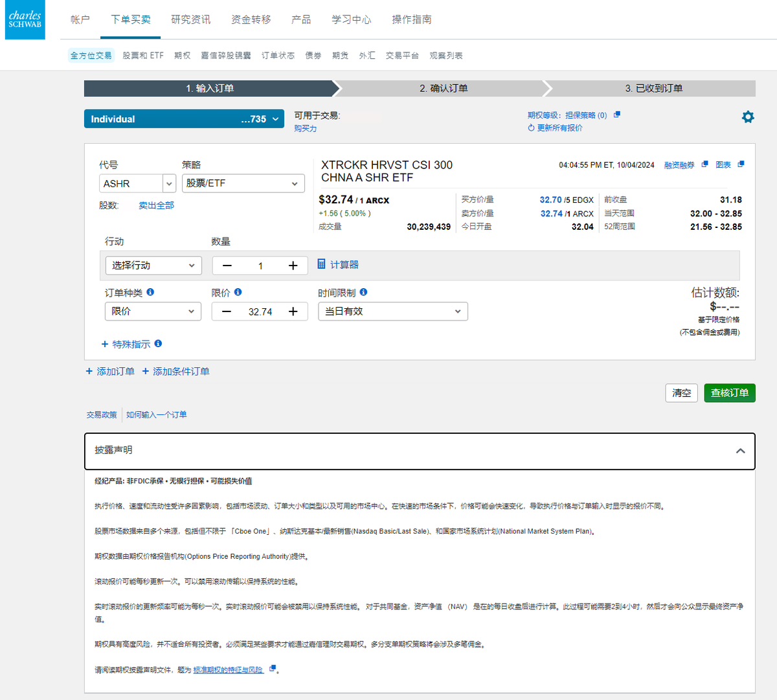Click the ASHR symbol input field
Viewport: 777px width, 700px height.
pos(131,183)
